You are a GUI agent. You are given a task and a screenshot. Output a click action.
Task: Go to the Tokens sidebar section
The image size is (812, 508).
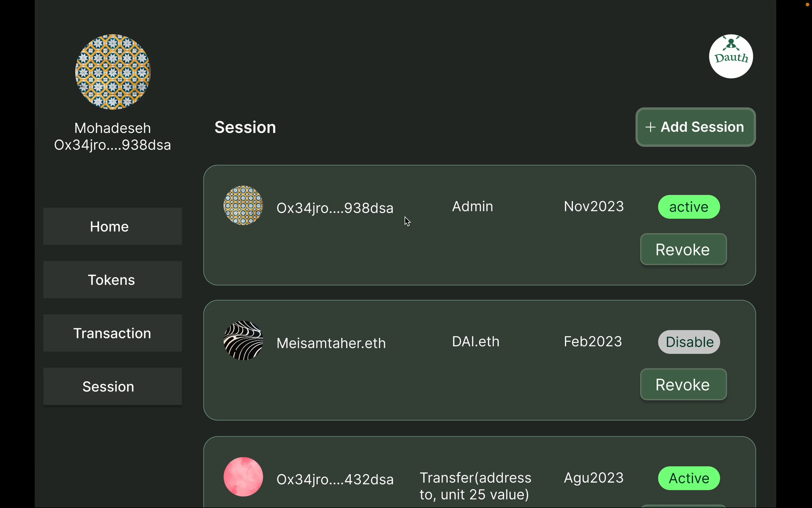113,280
